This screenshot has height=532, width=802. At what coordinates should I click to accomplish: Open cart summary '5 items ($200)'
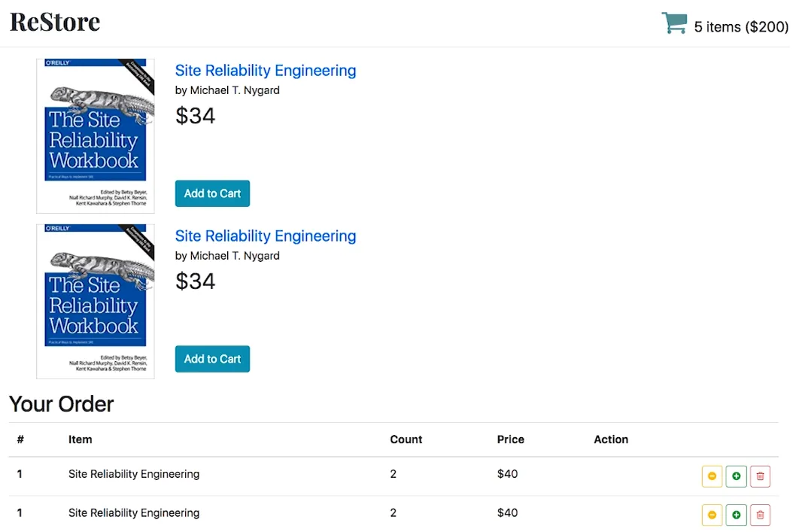pos(740,27)
